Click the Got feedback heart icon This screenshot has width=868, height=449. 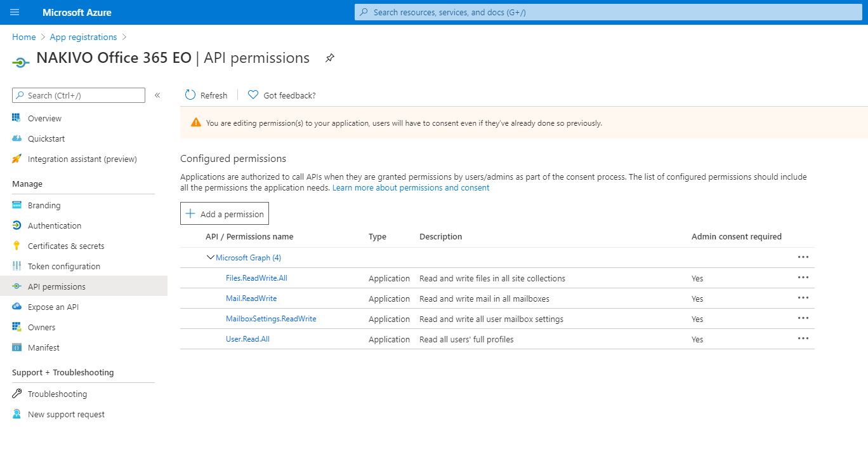(x=253, y=95)
